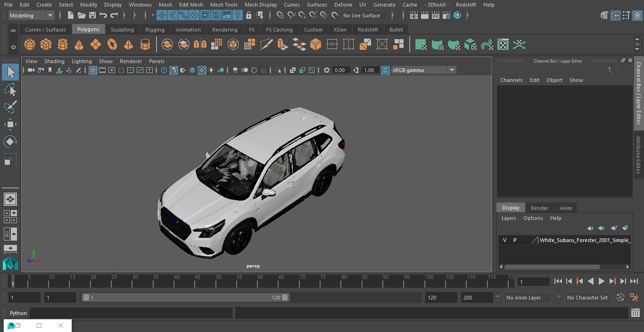Open the Script Editor icon
Viewport: 644px width, 332px height.
(635, 313)
